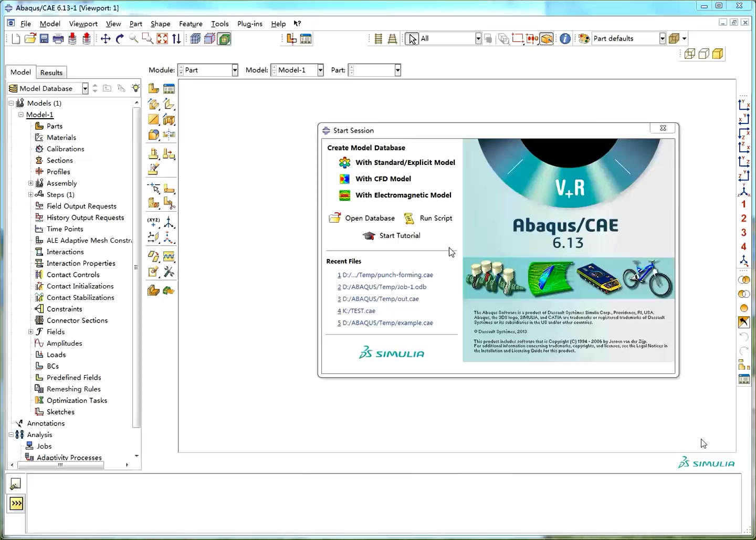The image size is (756, 540).
Task: Toggle solid yellow cube icon at upper right
Action: click(x=718, y=54)
